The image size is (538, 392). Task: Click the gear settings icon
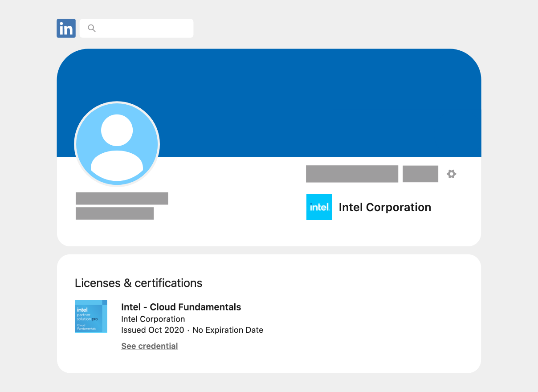[452, 174]
